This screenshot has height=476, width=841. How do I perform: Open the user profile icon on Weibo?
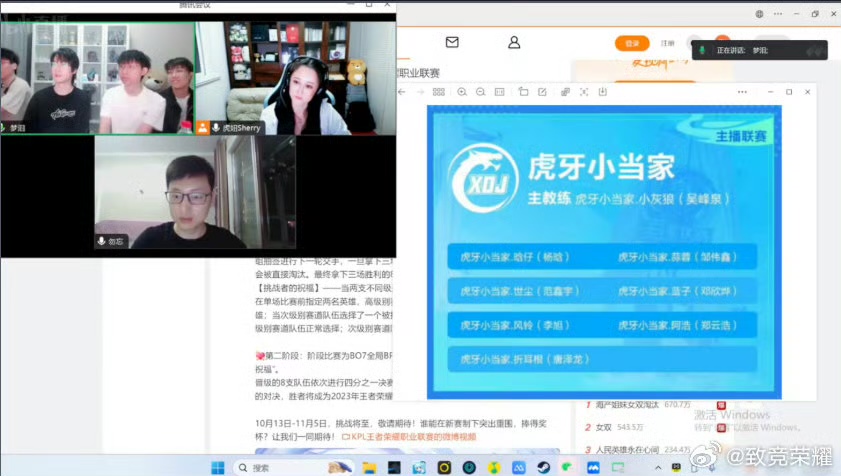coord(514,42)
